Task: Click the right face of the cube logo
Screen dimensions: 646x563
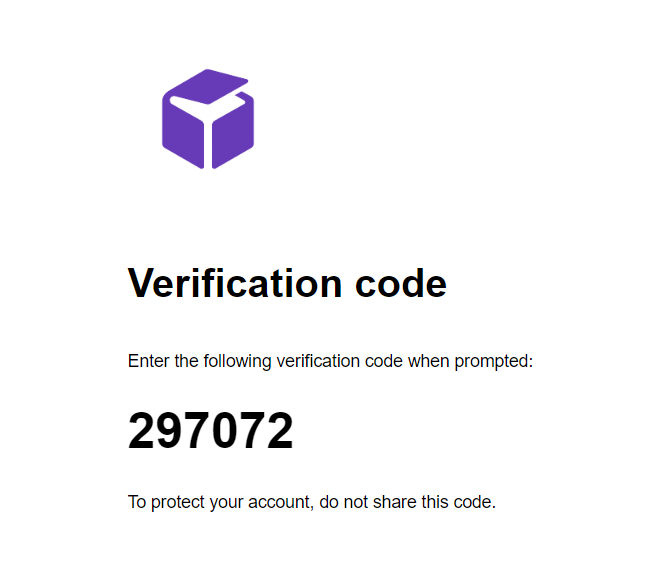Action: (234, 132)
